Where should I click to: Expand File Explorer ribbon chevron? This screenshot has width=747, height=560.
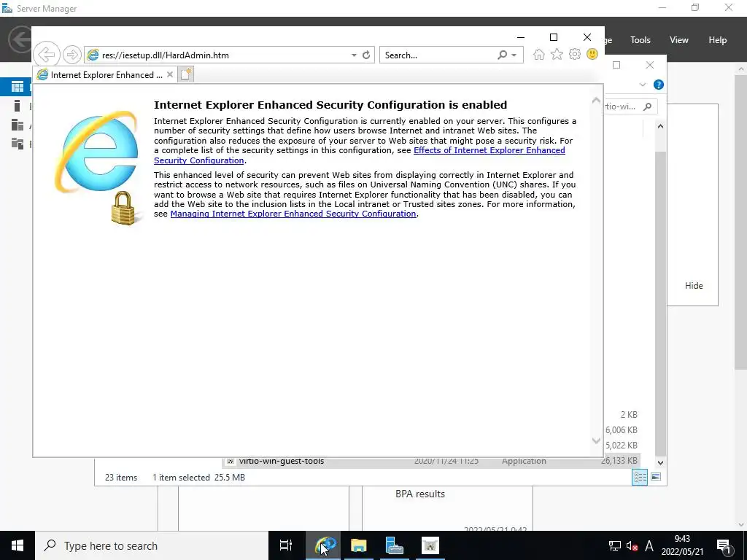coord(643,85)
